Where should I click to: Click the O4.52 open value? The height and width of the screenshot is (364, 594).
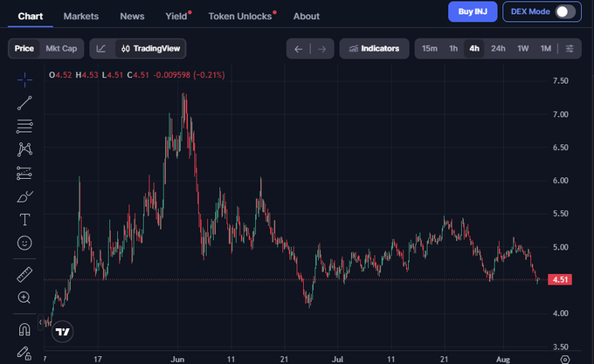click(x=60, y=75)
